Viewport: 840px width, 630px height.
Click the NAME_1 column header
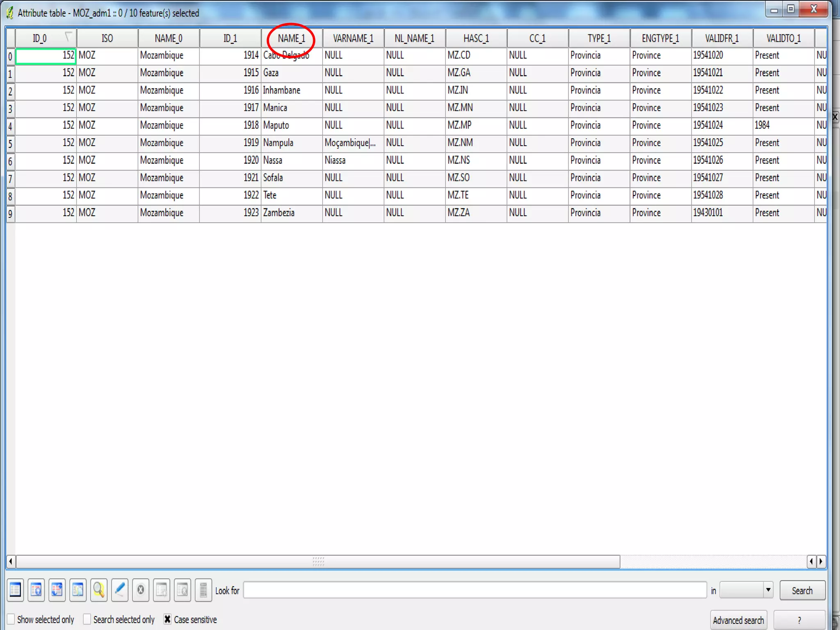click(291, 39)
